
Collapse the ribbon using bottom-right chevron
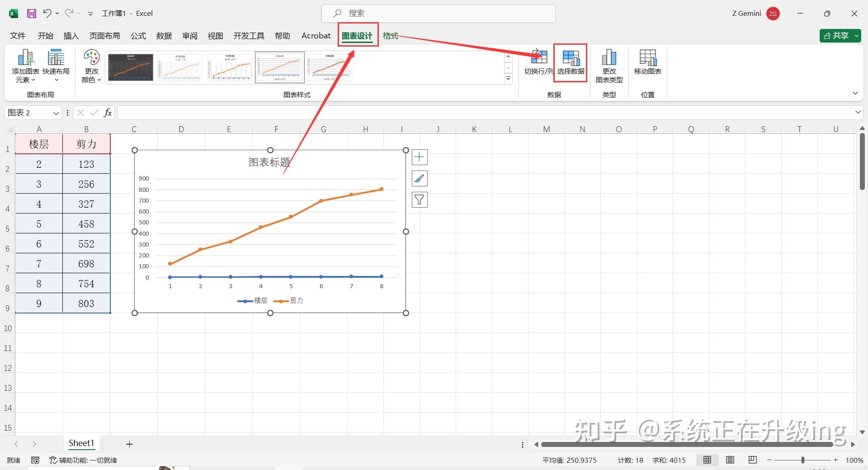point(855,93)
